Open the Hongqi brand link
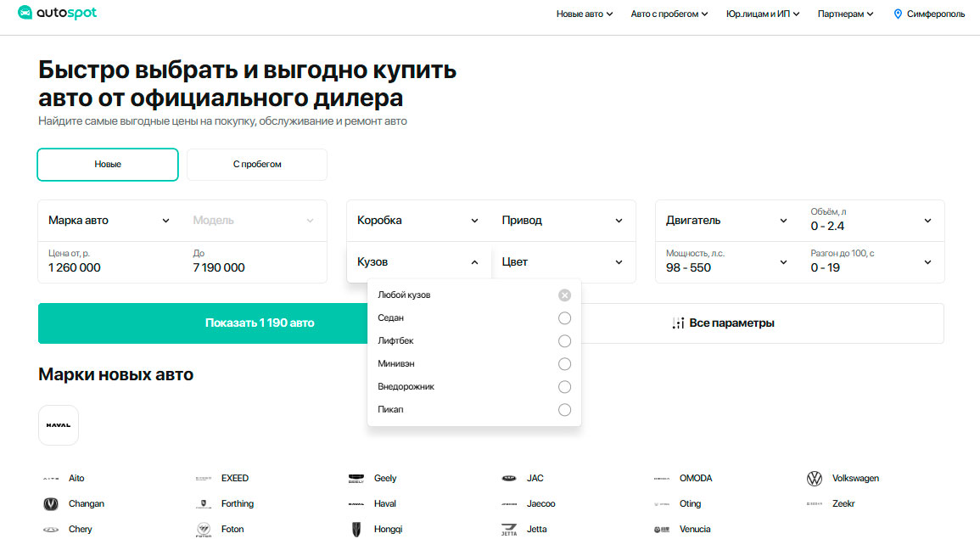The image size is (980, 539). pyautogui.click(x=388, y=530)
